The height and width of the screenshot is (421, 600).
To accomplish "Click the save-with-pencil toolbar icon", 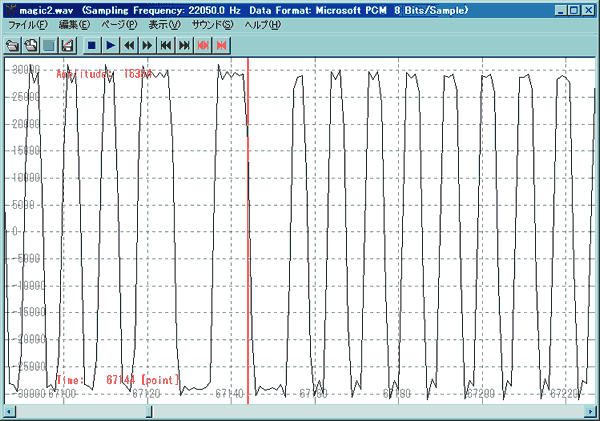I will 67,45.
